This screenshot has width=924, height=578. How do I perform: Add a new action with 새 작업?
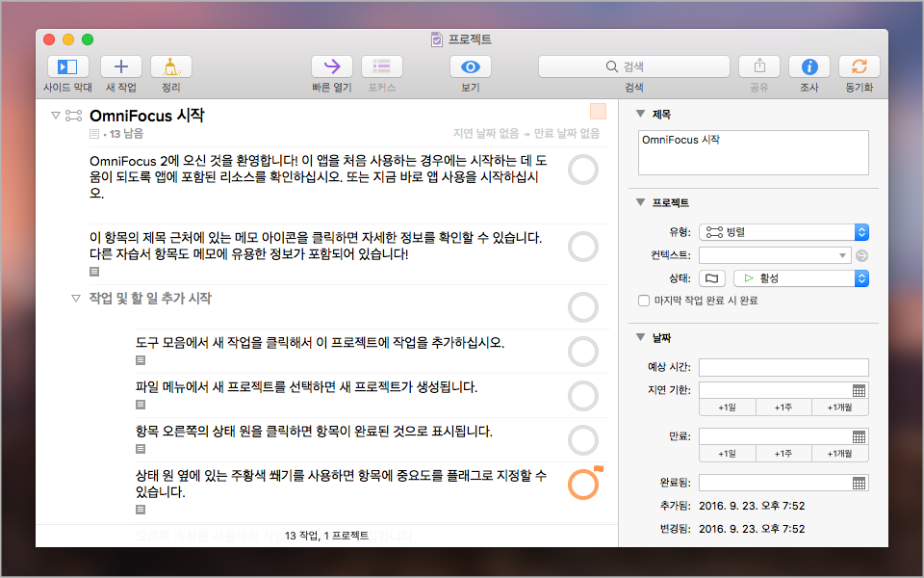tap(121, 66)
